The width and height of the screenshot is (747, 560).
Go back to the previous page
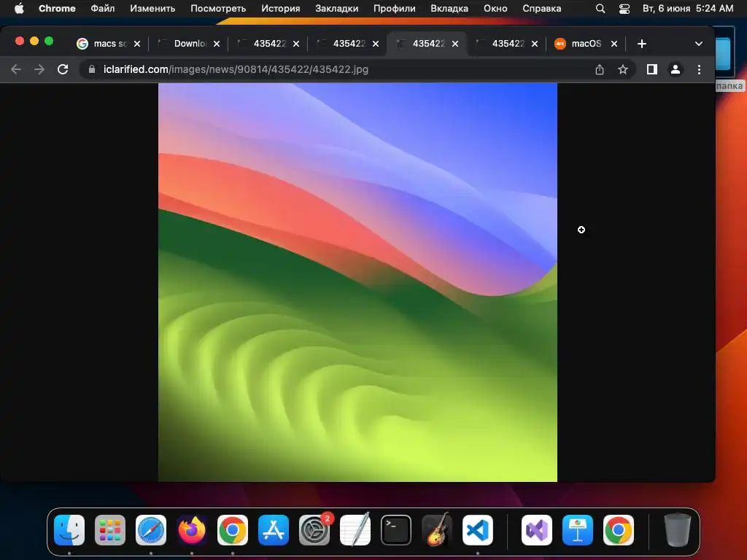point(16,69)
